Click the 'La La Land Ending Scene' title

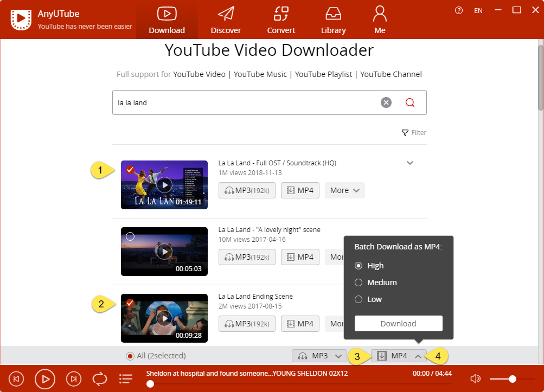(255, 297)
